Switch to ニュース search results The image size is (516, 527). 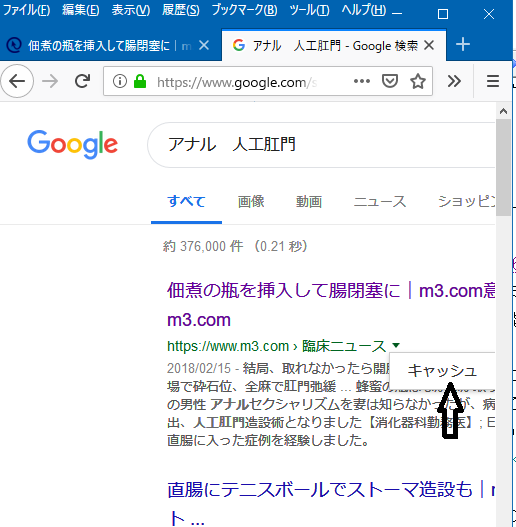(x=380, y=202)
